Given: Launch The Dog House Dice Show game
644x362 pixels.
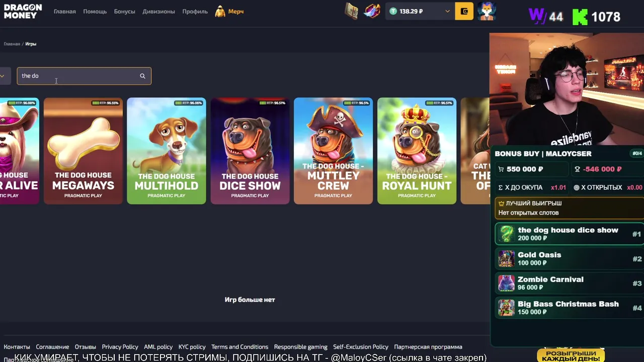Looking at the screenshot, I should click(250, 151).
